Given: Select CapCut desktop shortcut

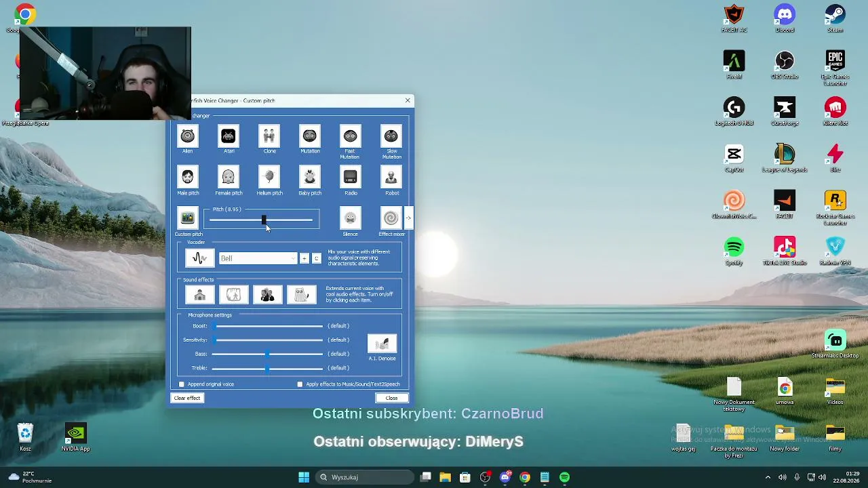Looking at the screenshot, I should click(x=734, y=159).
